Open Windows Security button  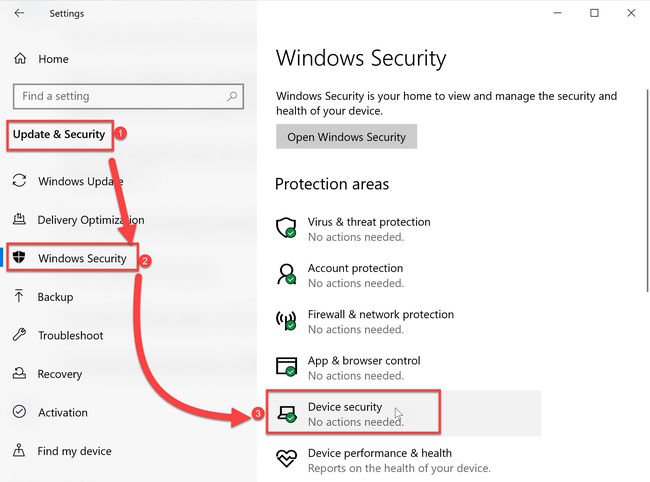(x=346, y=137)
